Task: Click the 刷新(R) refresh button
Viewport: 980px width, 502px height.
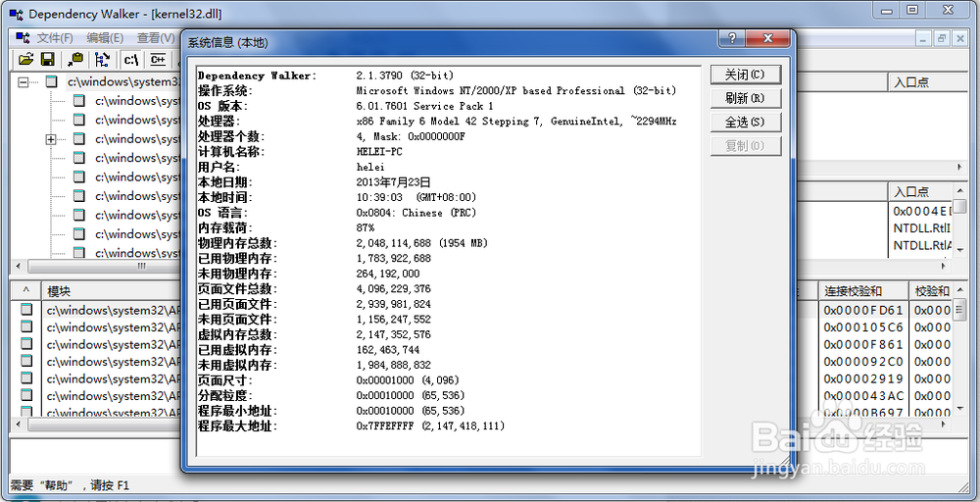Action: (746, 99)
